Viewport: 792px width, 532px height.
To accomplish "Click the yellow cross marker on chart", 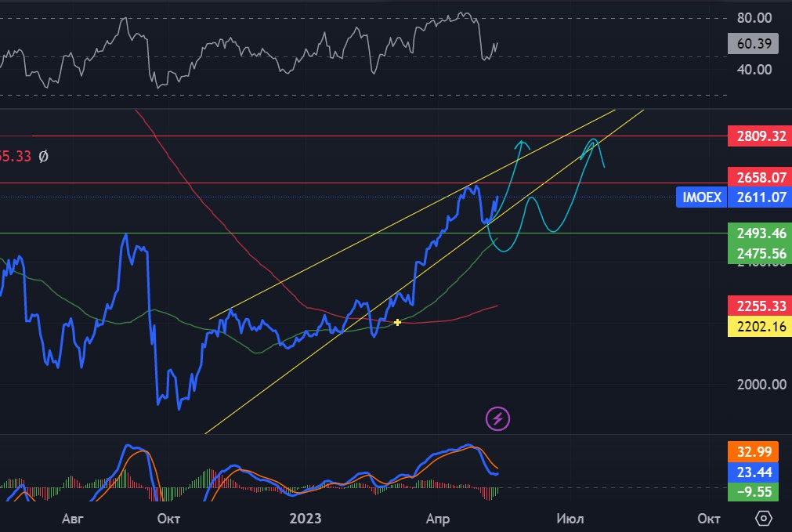I will [x=398, y=322].
